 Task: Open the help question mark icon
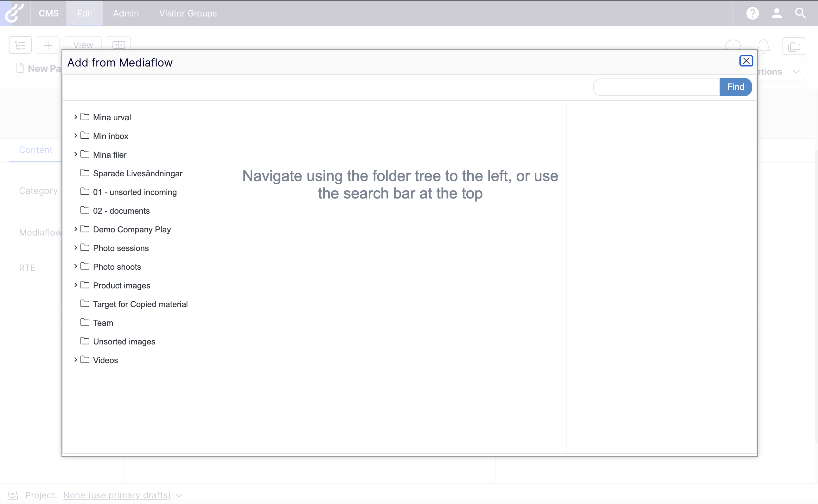752,13
